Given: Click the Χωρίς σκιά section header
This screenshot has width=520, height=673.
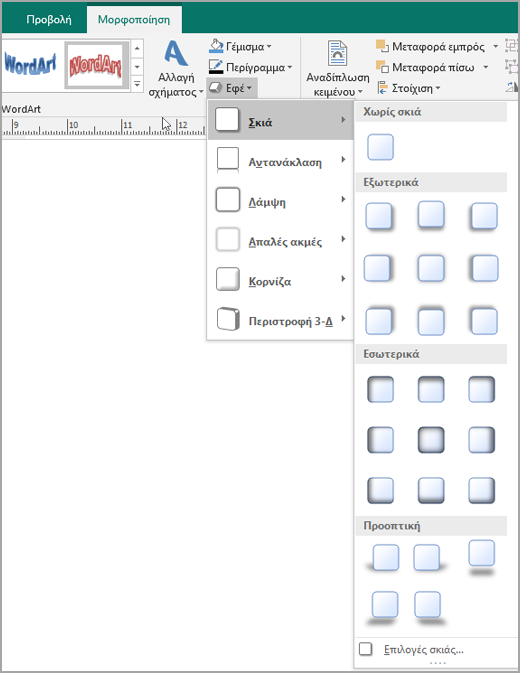Looking at the screenshot, I should [x=431, y=112].
